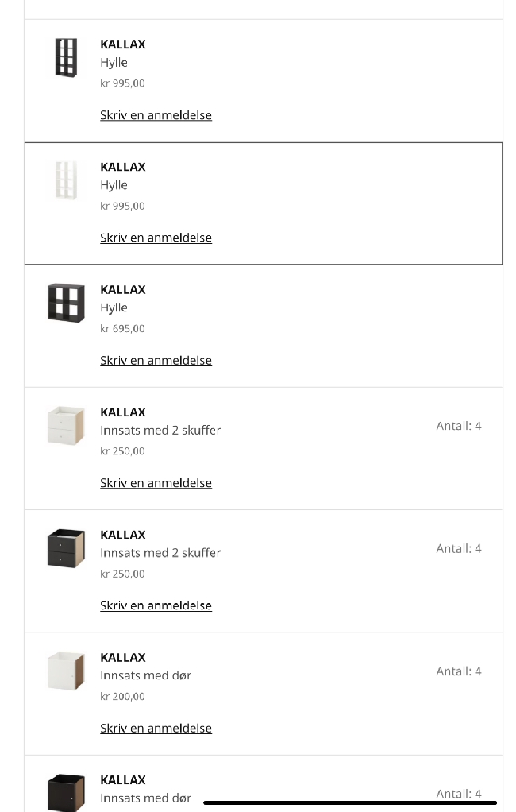Screen dimensions: 516x812
Task: View the white door insert thumbnail
Action: pyautogui.click(x=66, y=671)
